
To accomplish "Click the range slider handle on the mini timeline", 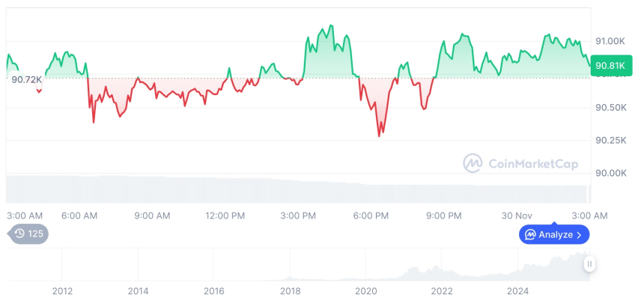I will coord(590,263).
